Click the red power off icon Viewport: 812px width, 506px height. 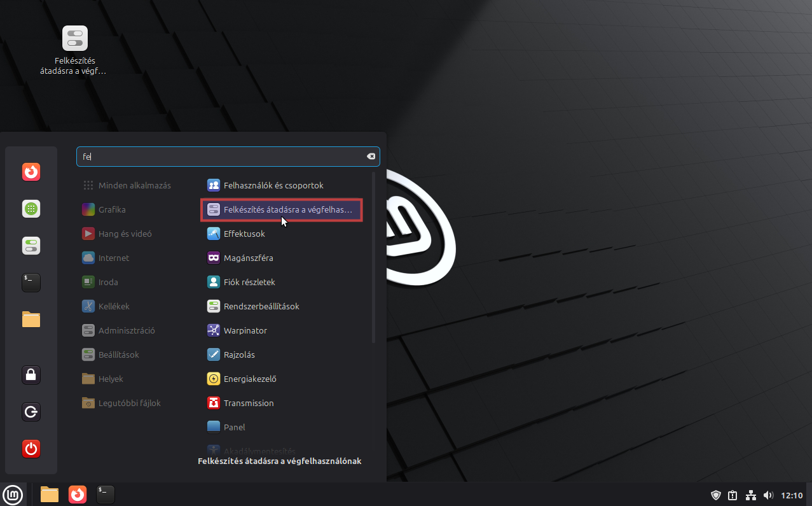(31, 449)
